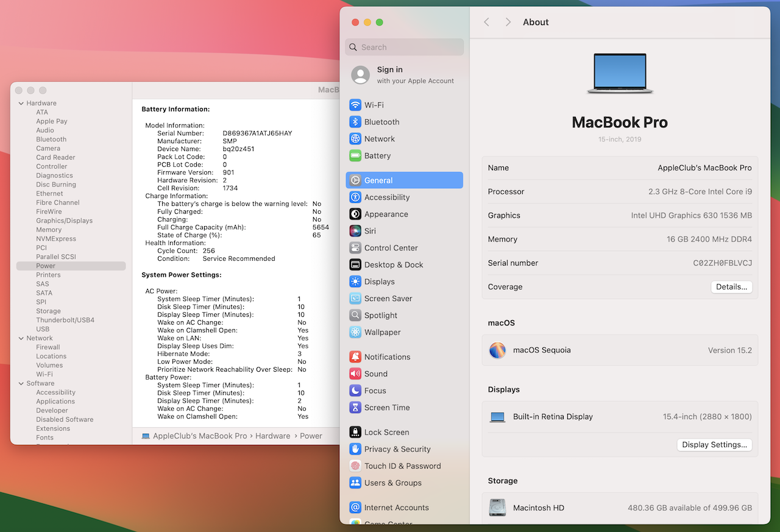
Task: Open Users & Groups icon
Action: click(355, 483)
